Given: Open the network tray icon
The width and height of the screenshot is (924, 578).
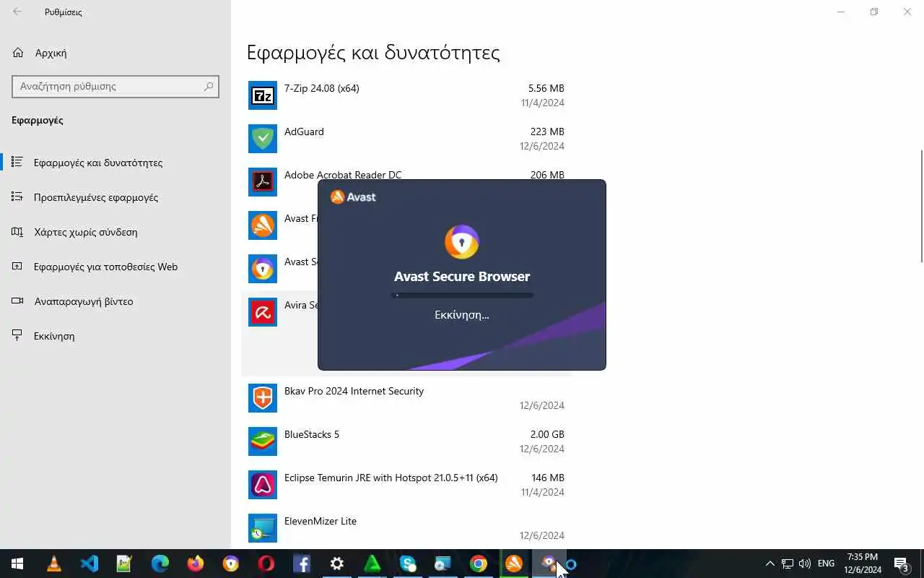Looking at the screenshot, I should click(788, 564).
